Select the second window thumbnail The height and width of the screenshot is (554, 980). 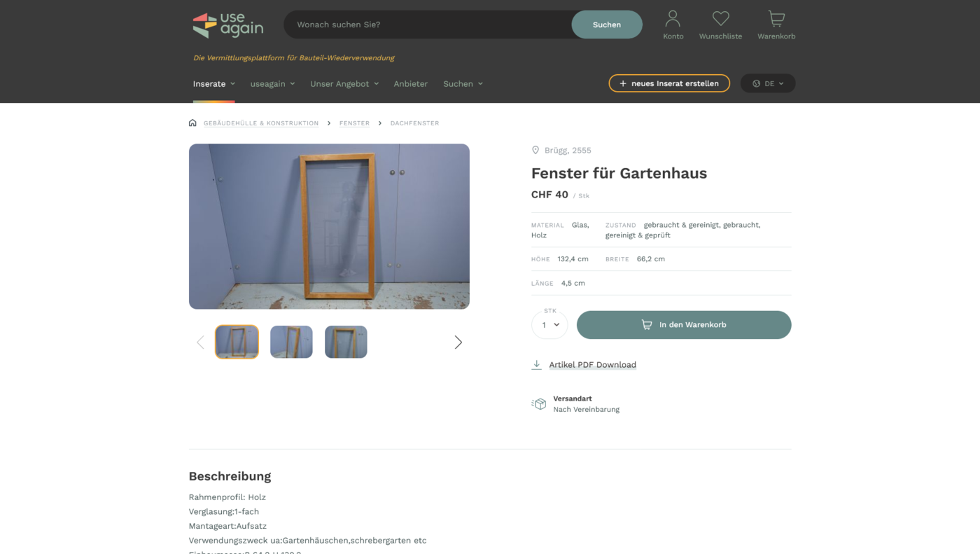pos(291,342)
